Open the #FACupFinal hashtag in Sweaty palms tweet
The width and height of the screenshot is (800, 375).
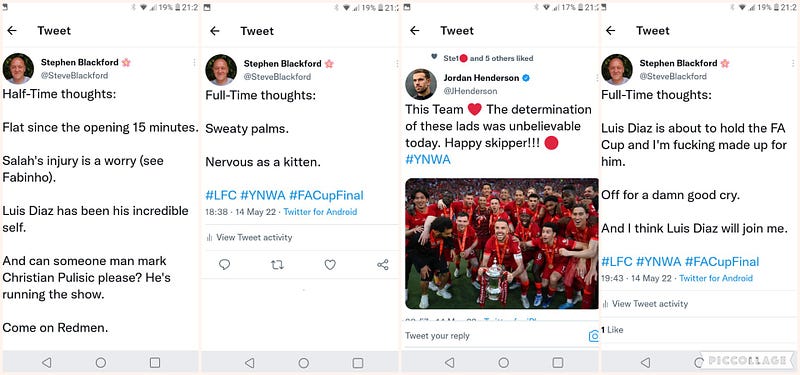(326, 195)
